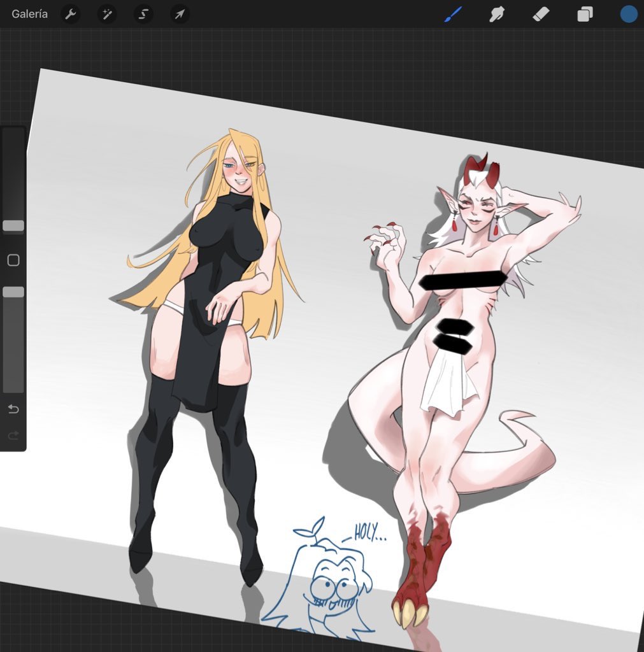644x652 pixels.
Task: Open the Layers panel
Action: click(583, 14)
